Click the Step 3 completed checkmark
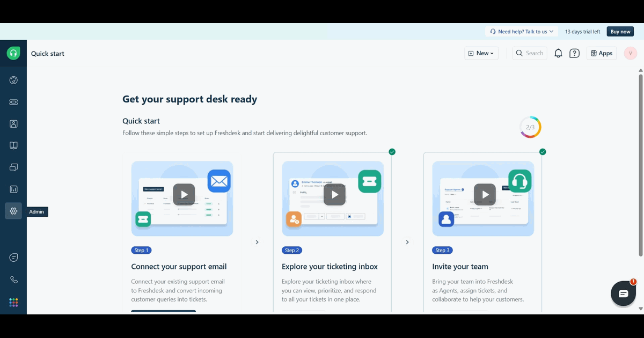Image resolution: width=644 pixels, height=338 pixels. click(x=542, y=152)
